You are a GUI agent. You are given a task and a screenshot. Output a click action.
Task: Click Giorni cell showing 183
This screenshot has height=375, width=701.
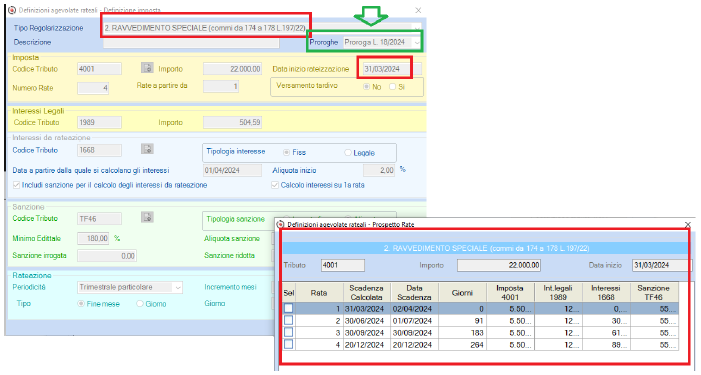[x=462, y=333]
